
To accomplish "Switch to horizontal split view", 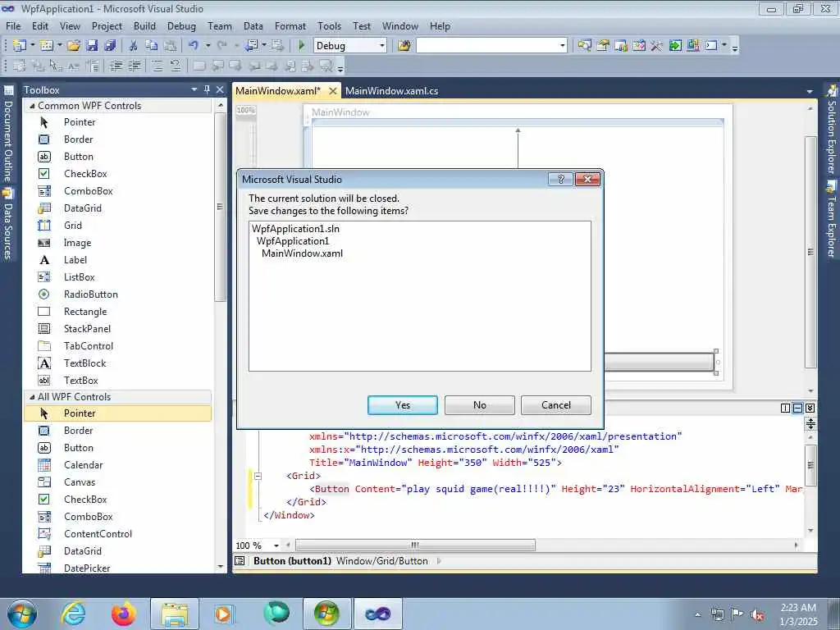I will pos(797,409).
